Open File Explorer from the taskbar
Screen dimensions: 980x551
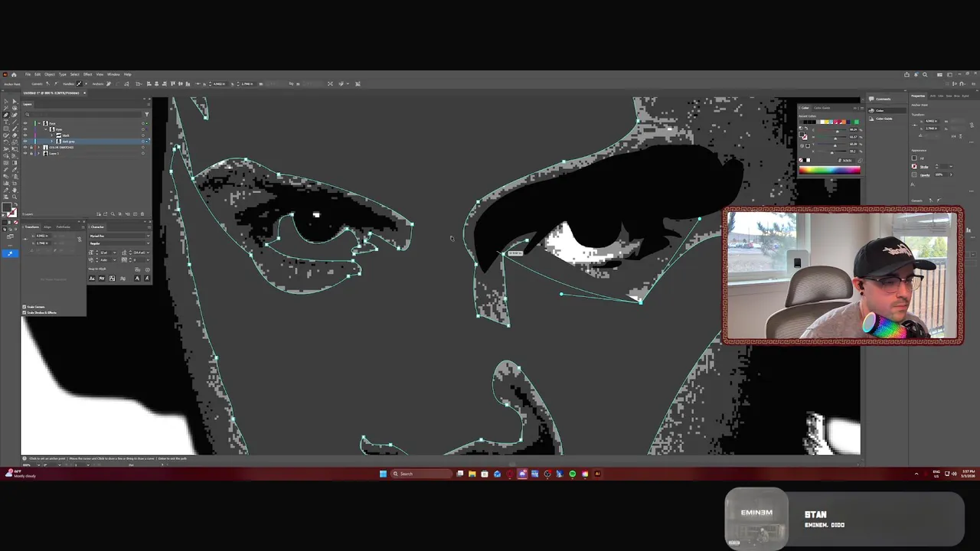tap(472, 474)
